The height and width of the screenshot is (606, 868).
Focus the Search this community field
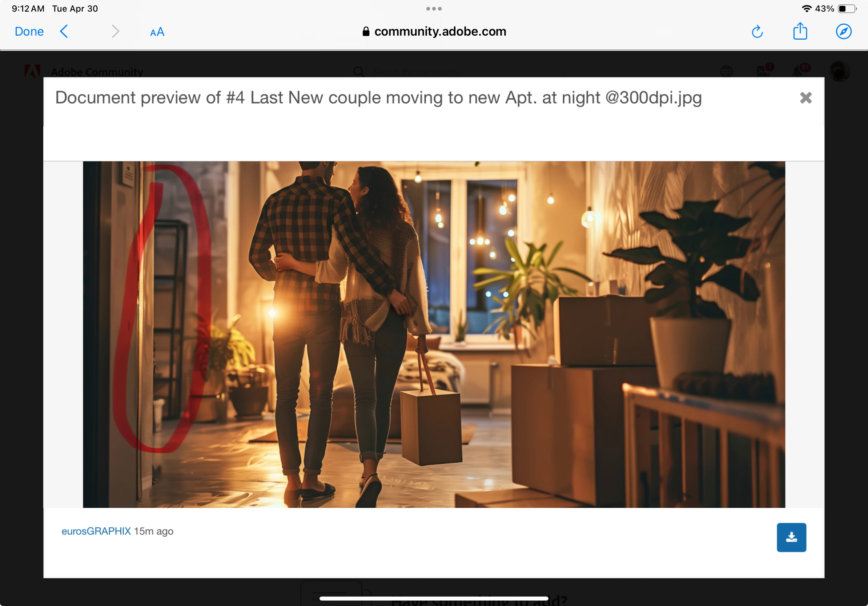coord(454,72)
